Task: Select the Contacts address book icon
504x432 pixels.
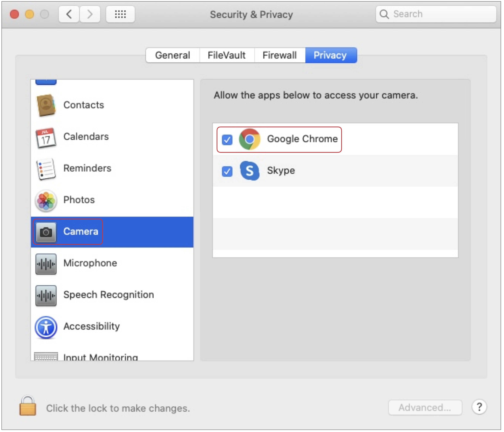Action: (x=46, y=105)
